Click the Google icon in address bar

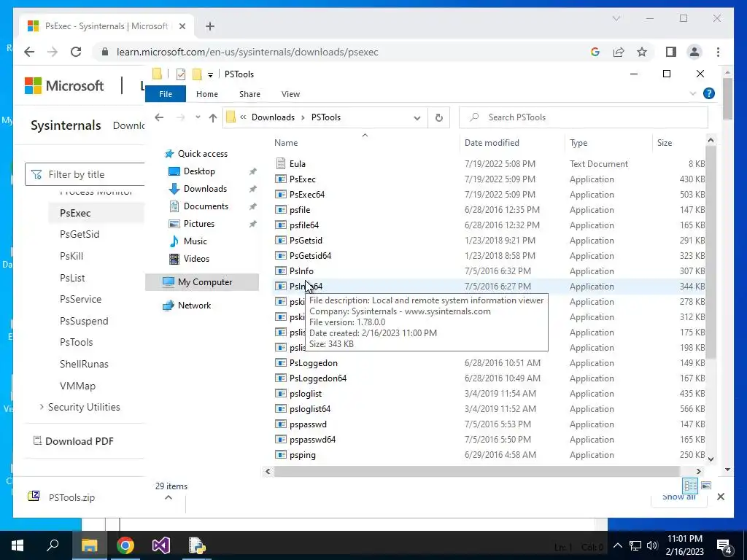click(x=595, y=52)
